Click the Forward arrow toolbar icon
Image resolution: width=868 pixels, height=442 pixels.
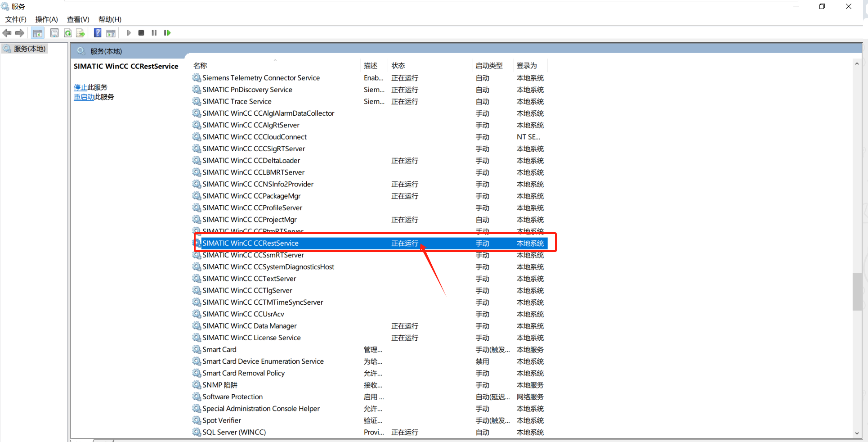point(20,33)
